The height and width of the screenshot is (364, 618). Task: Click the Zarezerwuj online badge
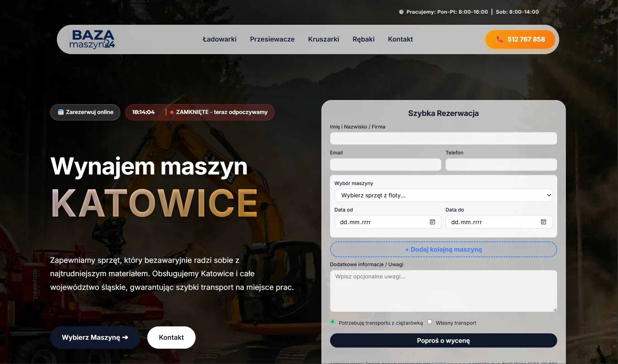[85, 112]
